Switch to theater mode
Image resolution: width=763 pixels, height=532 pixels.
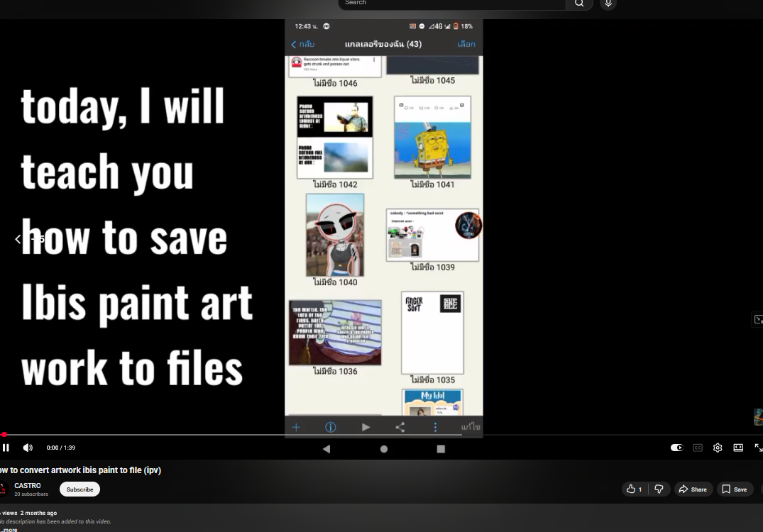tap(738, 448)
